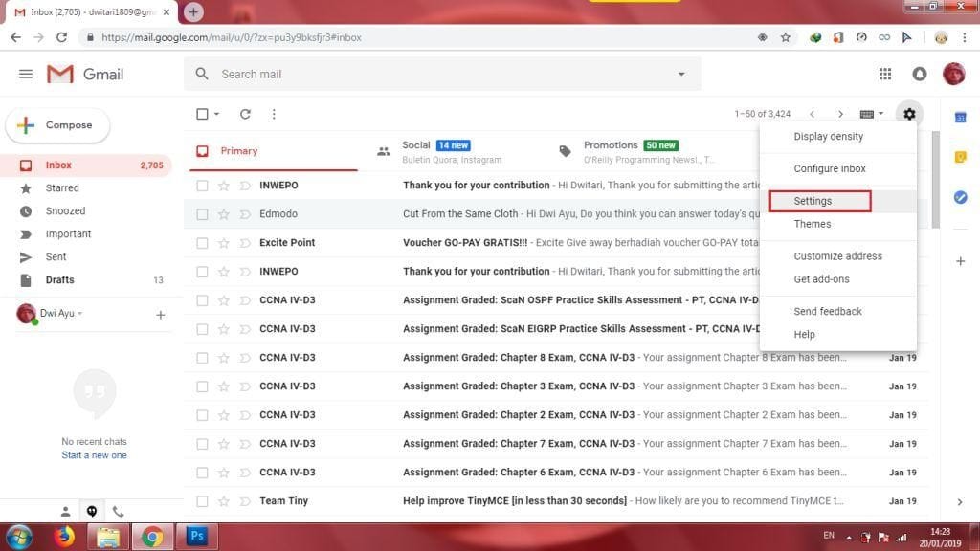Screen dimensions: 980x551
Task: Check the Chapter 3 Exam email box
Action: coord(202,386)
